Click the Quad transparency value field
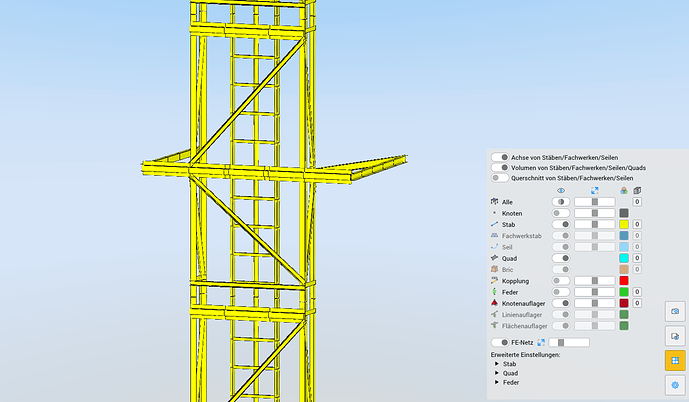Screen dimensions: 689x402 click(x=637, y=258)
